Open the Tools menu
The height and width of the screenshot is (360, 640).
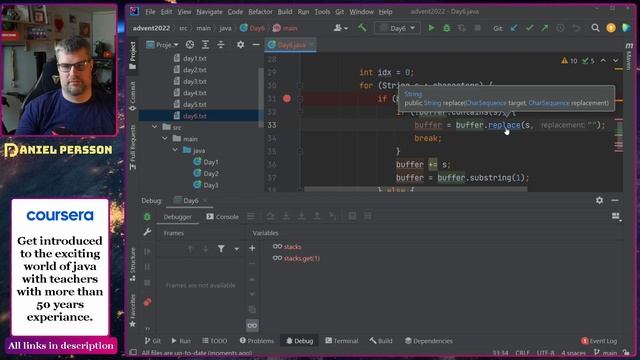(322, 11)
